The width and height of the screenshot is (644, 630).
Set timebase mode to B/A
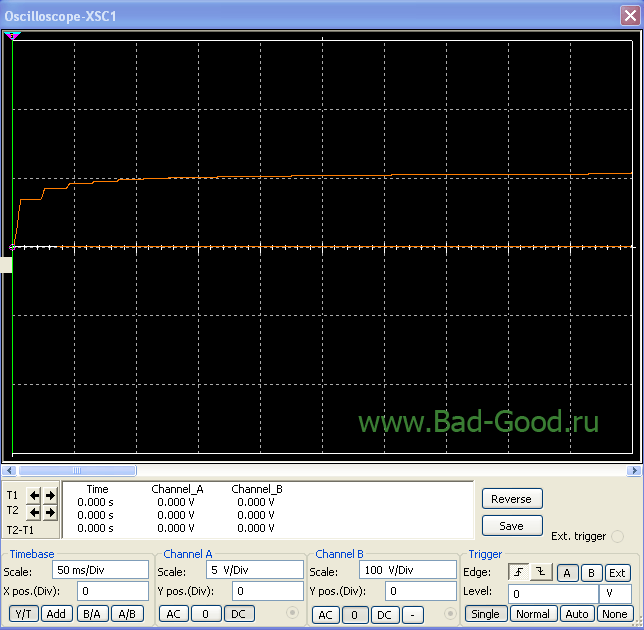[x=92, y=614]
